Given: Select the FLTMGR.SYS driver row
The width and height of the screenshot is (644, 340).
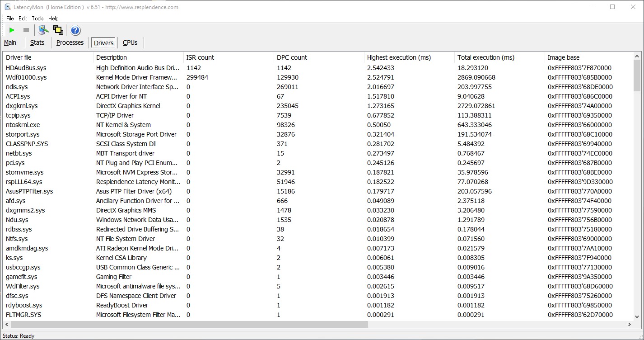Looking at the screenshot, I should point(318,315).
